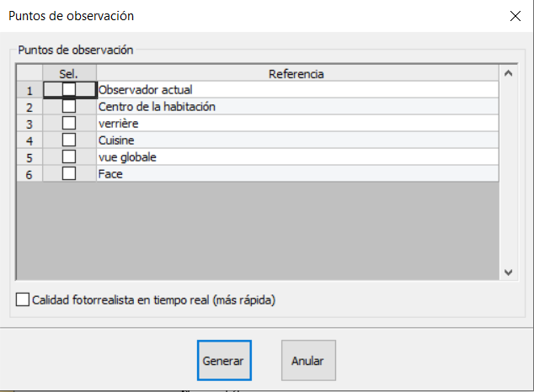This screenshot has width=534, height=392.
Task: Click the Generar button
Action: tap(223, 361)
